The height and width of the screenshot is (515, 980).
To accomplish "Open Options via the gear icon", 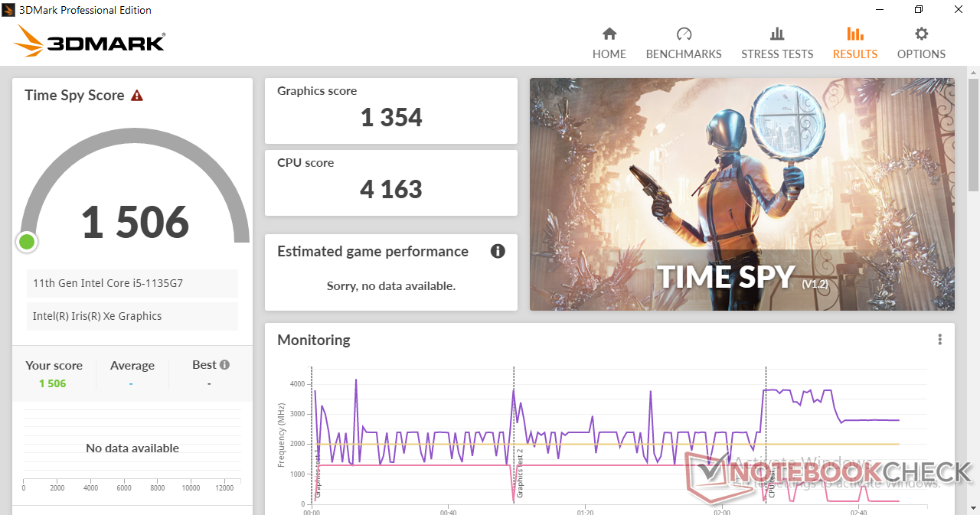I will (x=921, y=34).
